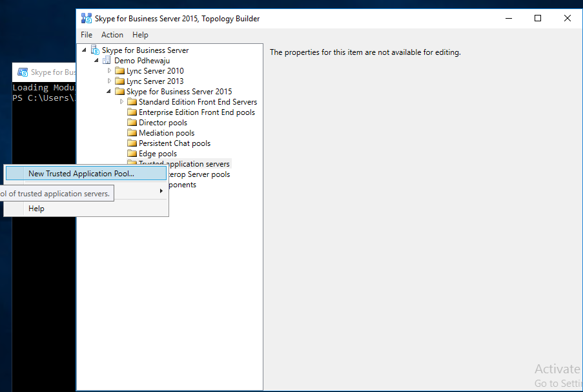Select the Director pools tree label

(163, 123)
